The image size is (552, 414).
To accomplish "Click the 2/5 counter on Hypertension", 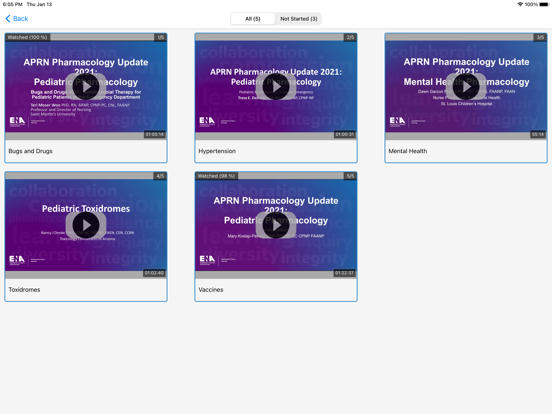I will (350, 37).
